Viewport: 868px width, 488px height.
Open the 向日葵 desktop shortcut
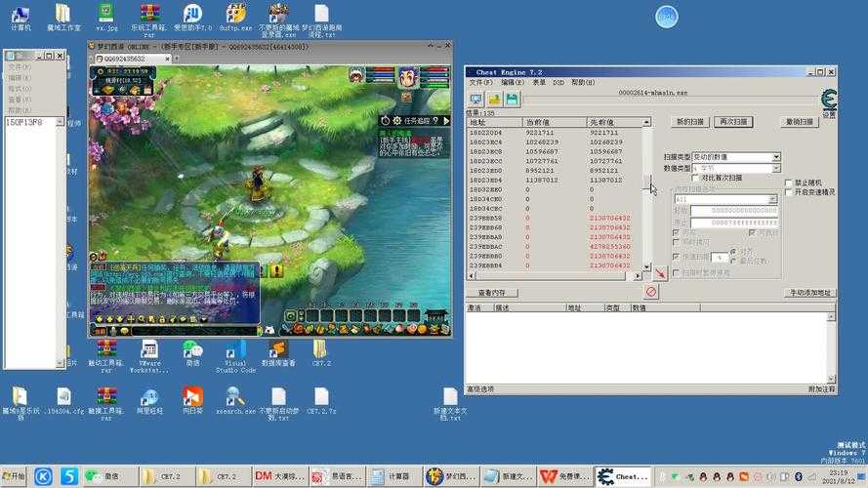pos(192,400)
